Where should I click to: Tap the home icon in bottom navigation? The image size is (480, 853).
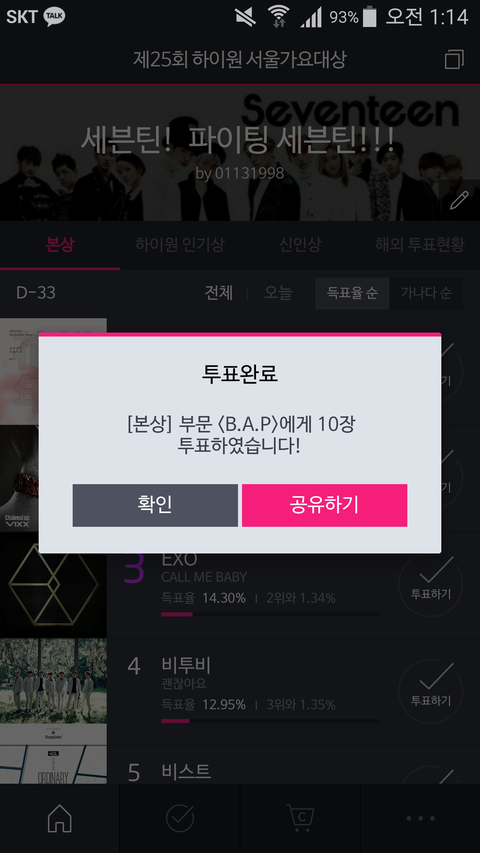click(x=60, y=818)
